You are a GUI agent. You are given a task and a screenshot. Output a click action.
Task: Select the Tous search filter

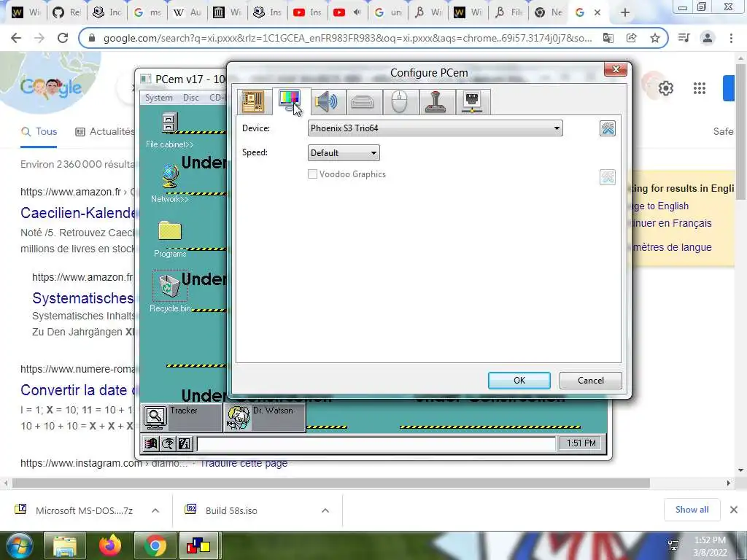pos(39,132)
